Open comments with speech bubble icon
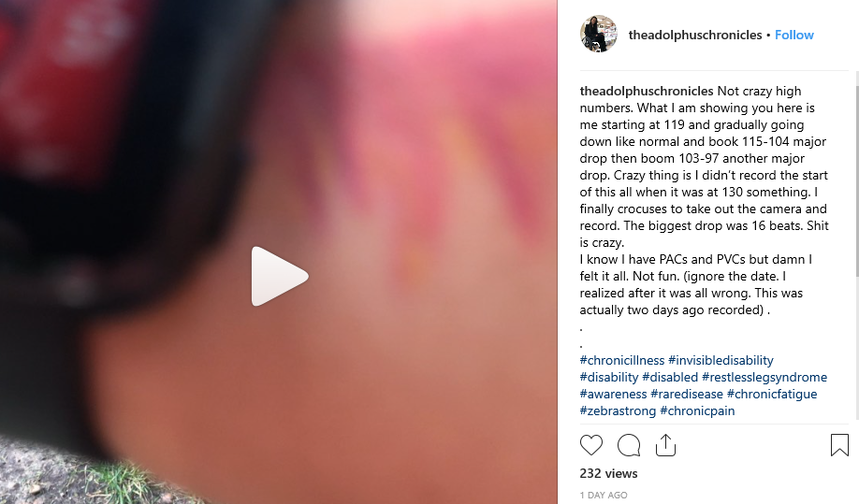The width and height of the screenshot is (859, 504). click(629, 445)
